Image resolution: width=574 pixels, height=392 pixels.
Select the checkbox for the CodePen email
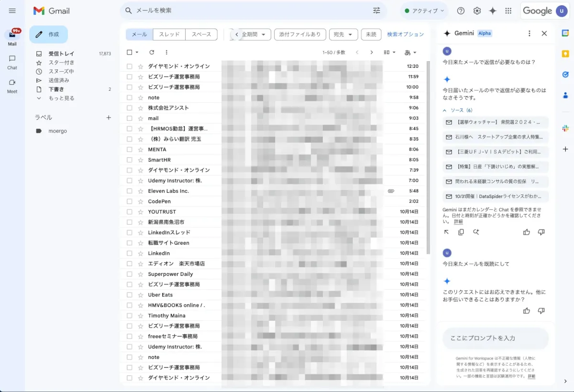click(129, 201)
